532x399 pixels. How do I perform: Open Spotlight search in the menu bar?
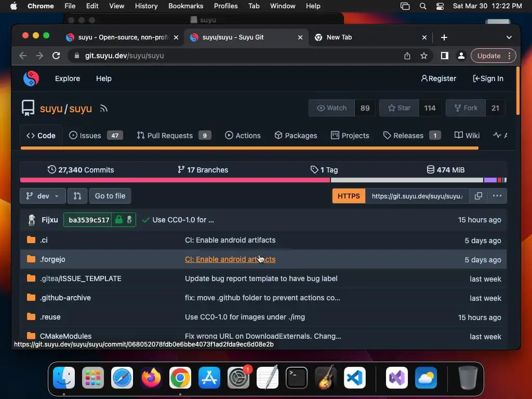click(423, 6)
